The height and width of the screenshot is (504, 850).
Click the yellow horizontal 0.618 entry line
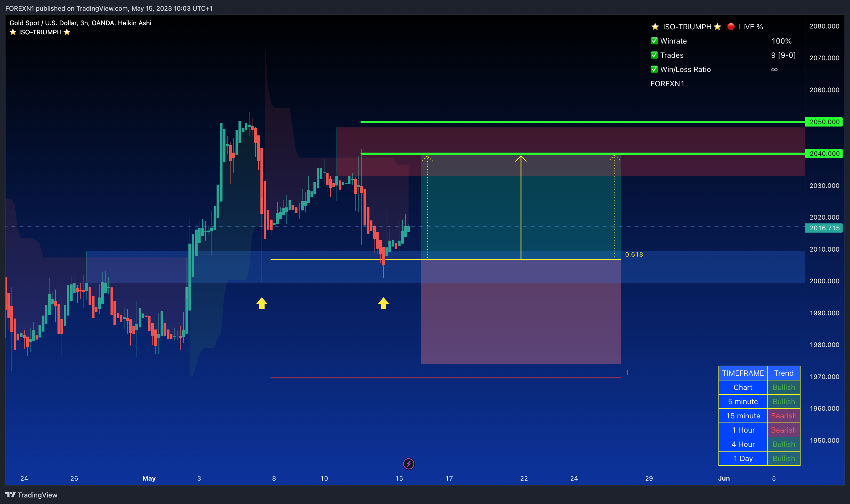446,260
